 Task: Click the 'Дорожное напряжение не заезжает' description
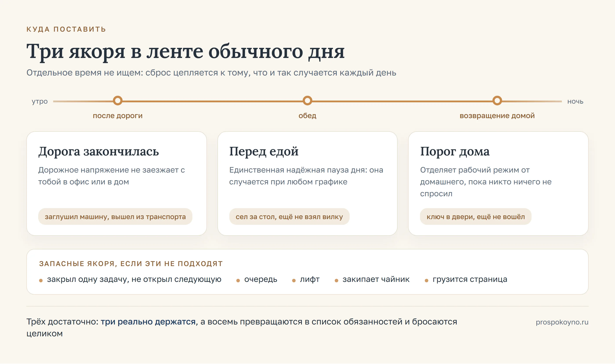coord(112,176)
